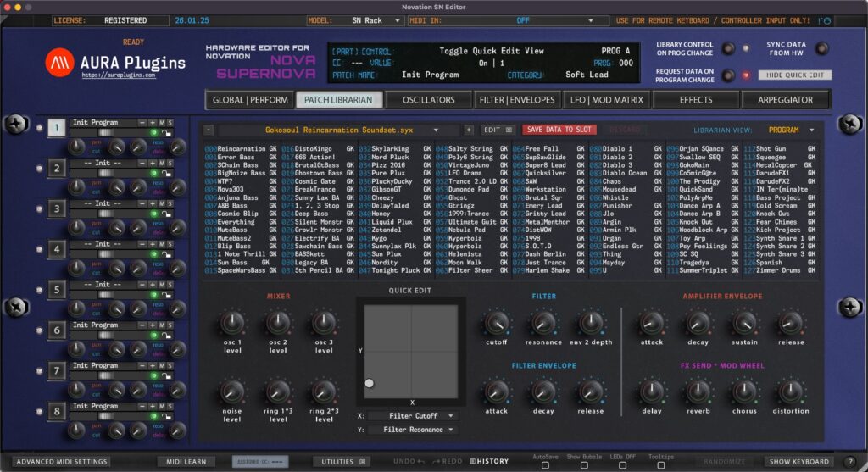Click the lock icon on part 4
This screenshot has height=472, width=868.
click(x=165, y=254)
